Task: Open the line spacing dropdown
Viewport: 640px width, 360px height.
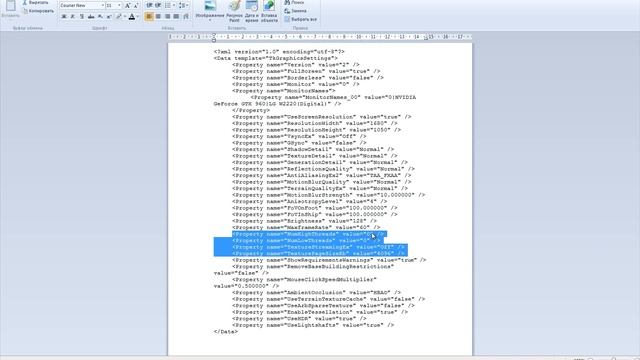Action: pyautogui.click(x=183, y=6)
